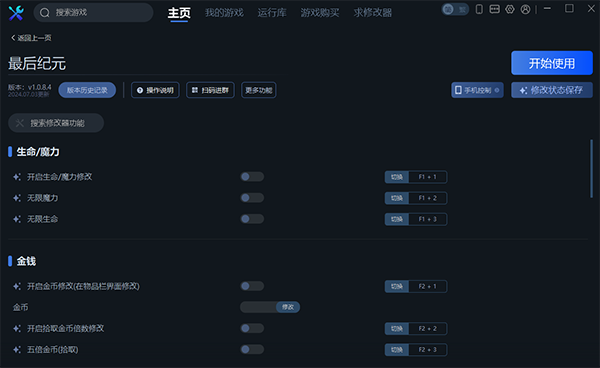Click the vertical scrollbar thumb
600x368 pixels.
(x=591, y=169)
